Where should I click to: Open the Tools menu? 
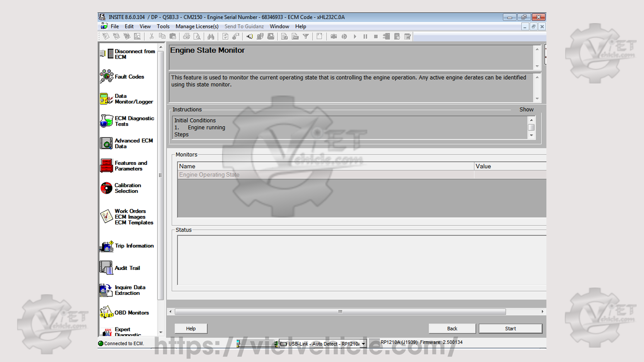tap(163, 26)
